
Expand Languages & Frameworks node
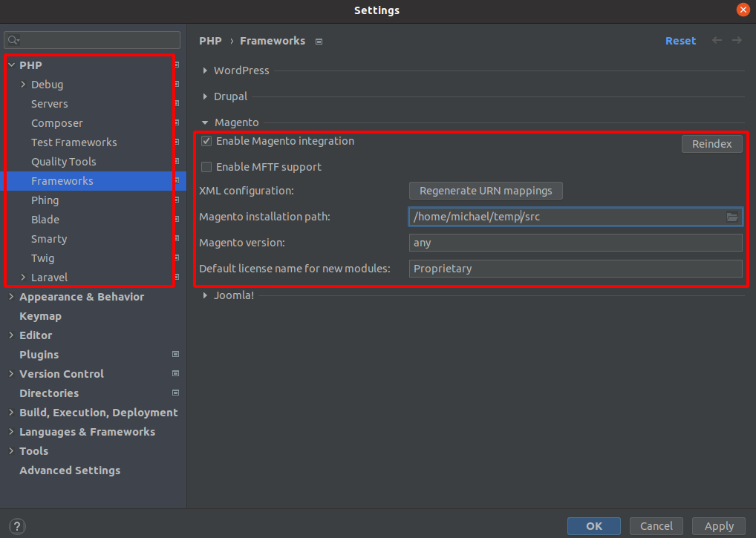point(12,432)
